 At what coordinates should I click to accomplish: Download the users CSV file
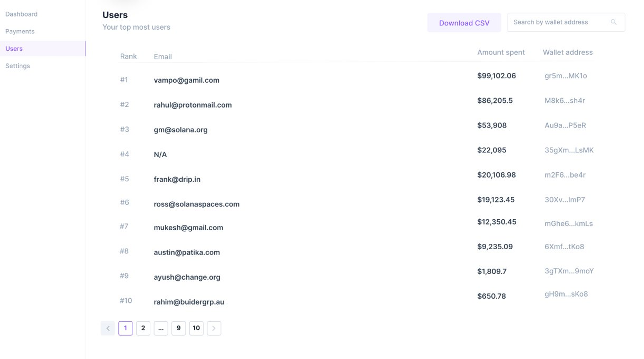(464, 23)
